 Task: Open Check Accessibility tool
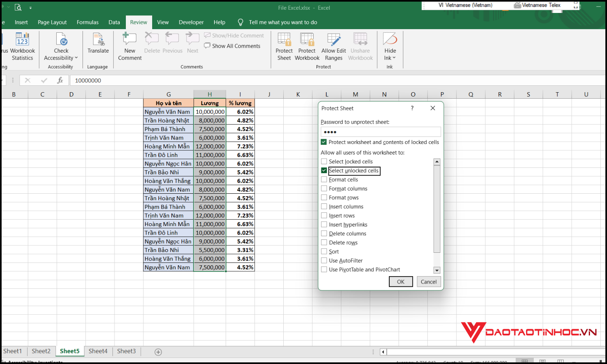click(x=61, y=47)
